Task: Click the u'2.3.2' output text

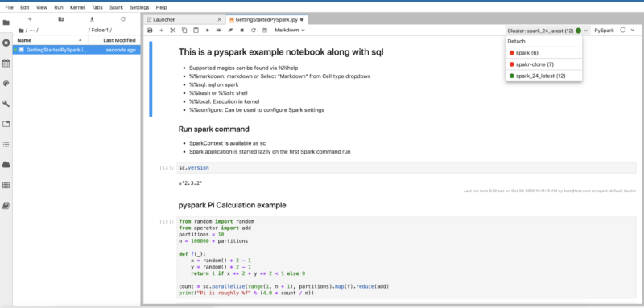Action: click(x=191, y=183)
